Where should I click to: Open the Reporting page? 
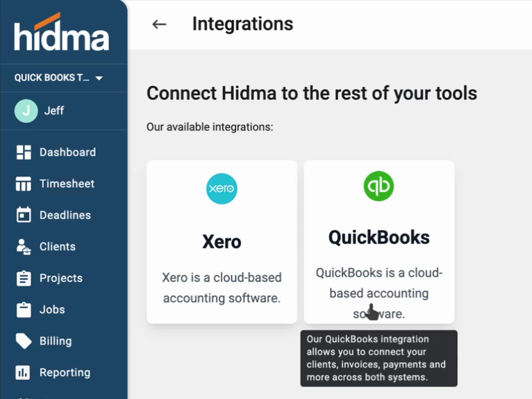coord(65,373)
